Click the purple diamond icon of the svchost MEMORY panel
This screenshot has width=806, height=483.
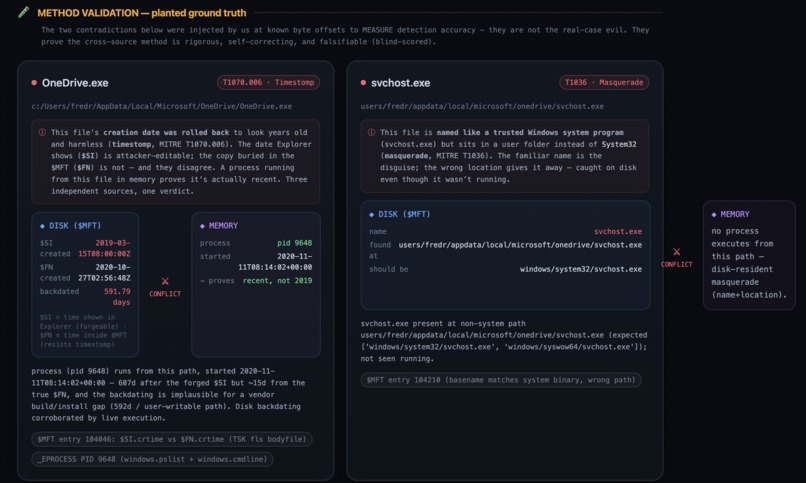click(713, 214)
